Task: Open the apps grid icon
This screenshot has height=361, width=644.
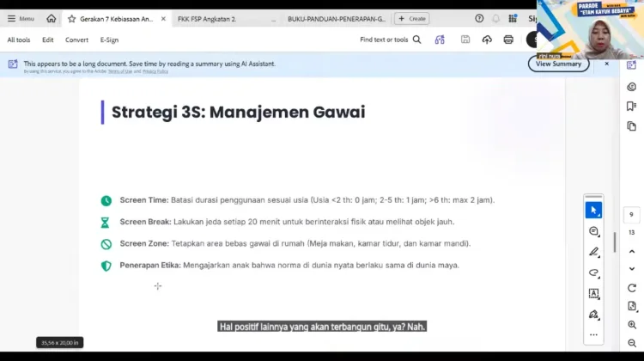Action: coord(513,19)
